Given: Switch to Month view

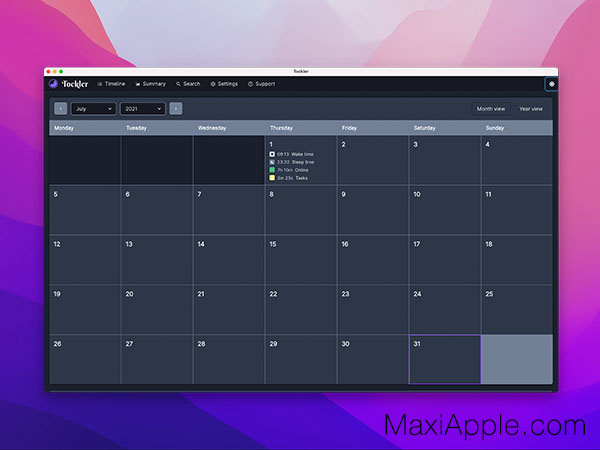Looking at the screenshot, I should click(491, 109).
